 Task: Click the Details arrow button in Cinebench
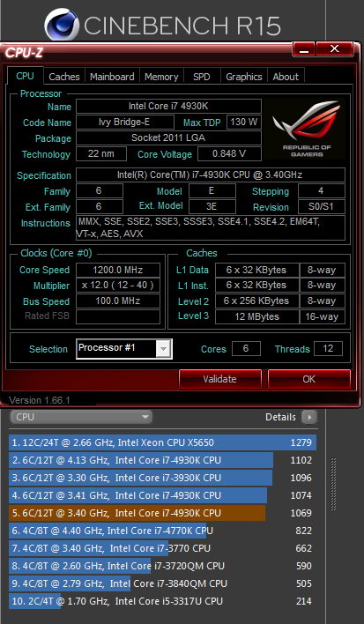309,417
